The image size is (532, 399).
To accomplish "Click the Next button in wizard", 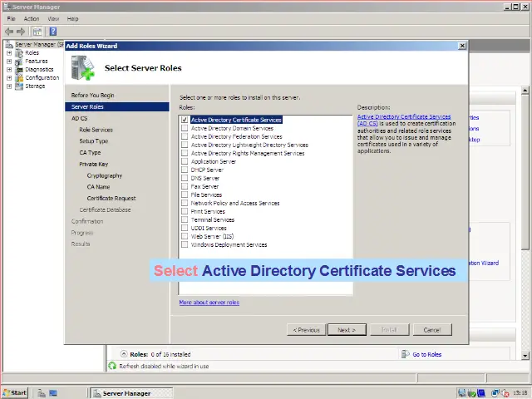I will point(347,330).
